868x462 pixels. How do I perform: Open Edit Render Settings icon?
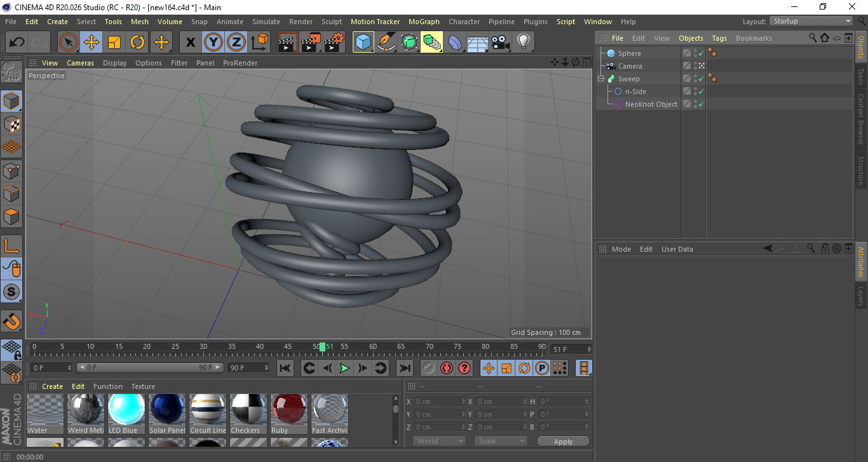[334, 43]
